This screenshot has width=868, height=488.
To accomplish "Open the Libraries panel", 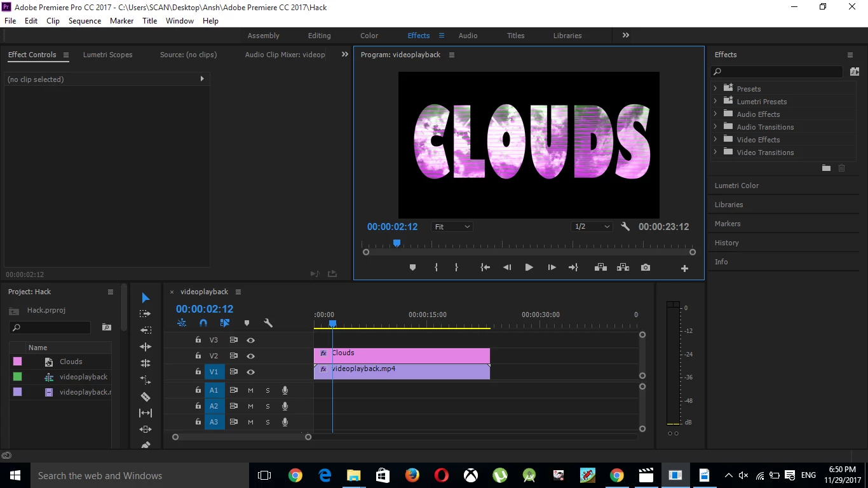I will [x=729, y=205].
